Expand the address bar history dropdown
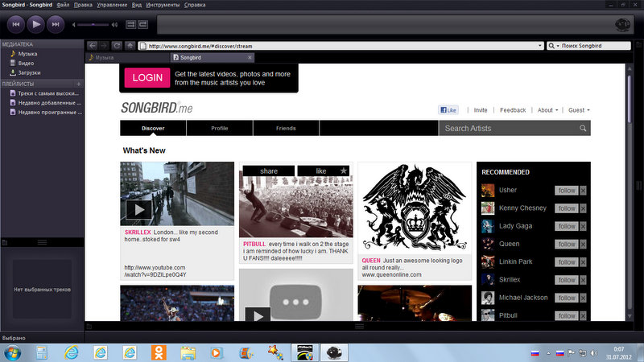Screen dimensions: 644x362 [540, 46]
